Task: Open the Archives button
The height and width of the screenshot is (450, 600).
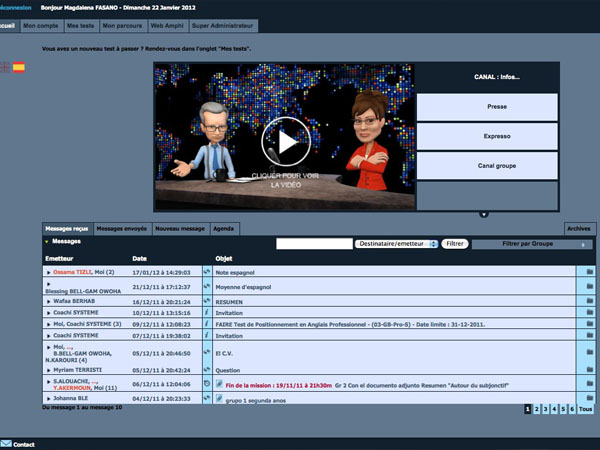Action: click(579, 228)
